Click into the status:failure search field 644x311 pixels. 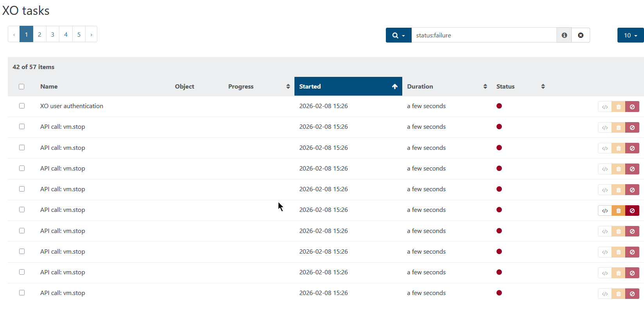pos(483,35)
